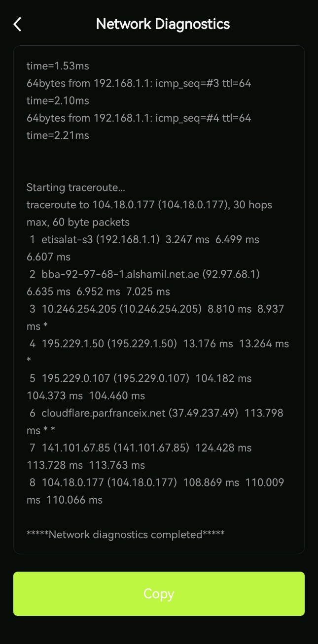Tap the time=2.10ms ping result
Image resolution: width=318 pixels, height=644 pixels.
(x=58, y=101)
